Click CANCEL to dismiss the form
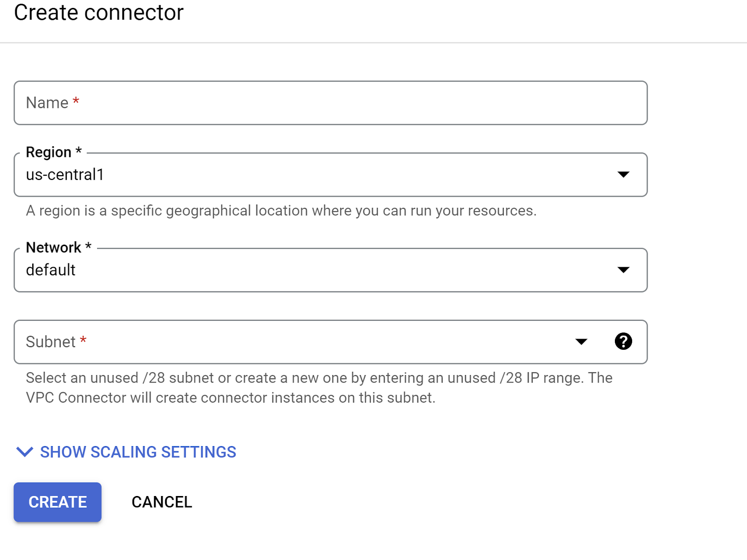This screenshot has height=560, width=747. click(x=162, y=502)
